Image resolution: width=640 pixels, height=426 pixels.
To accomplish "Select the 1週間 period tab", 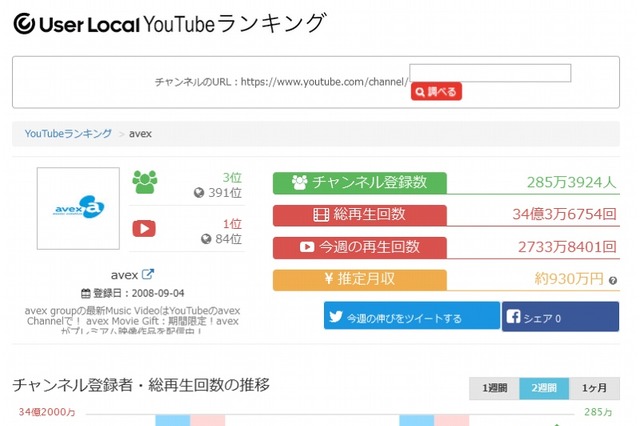I will tap(494, 388).
